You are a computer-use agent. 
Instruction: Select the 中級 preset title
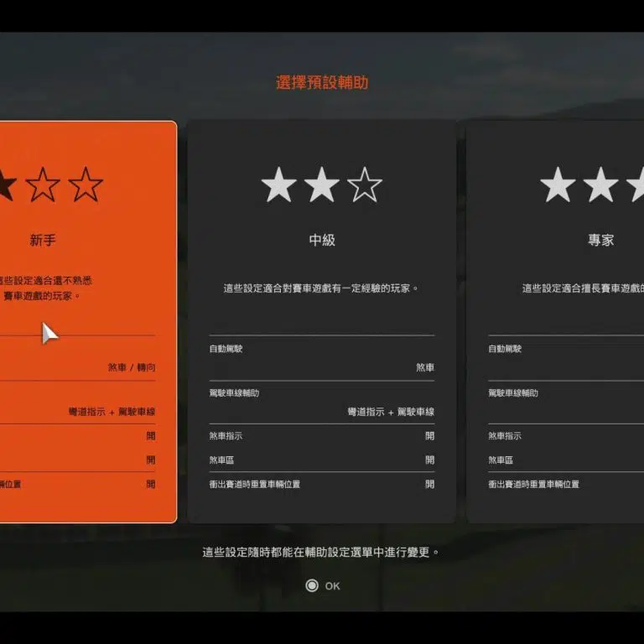322,240
